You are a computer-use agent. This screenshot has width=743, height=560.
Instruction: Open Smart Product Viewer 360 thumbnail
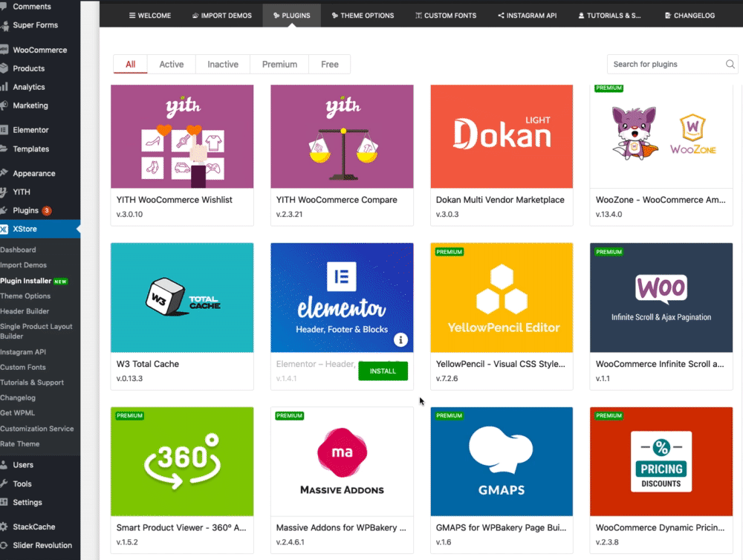[182, 461]
